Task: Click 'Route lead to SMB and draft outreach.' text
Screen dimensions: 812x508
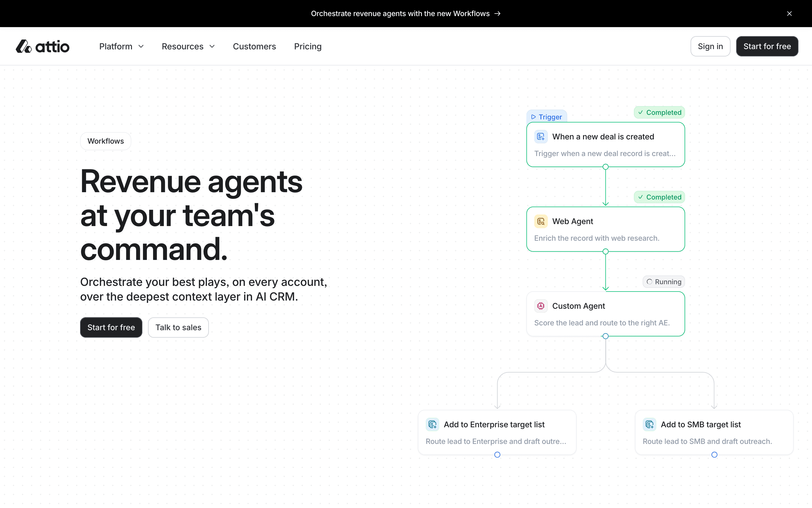Action: coord(707,441)
